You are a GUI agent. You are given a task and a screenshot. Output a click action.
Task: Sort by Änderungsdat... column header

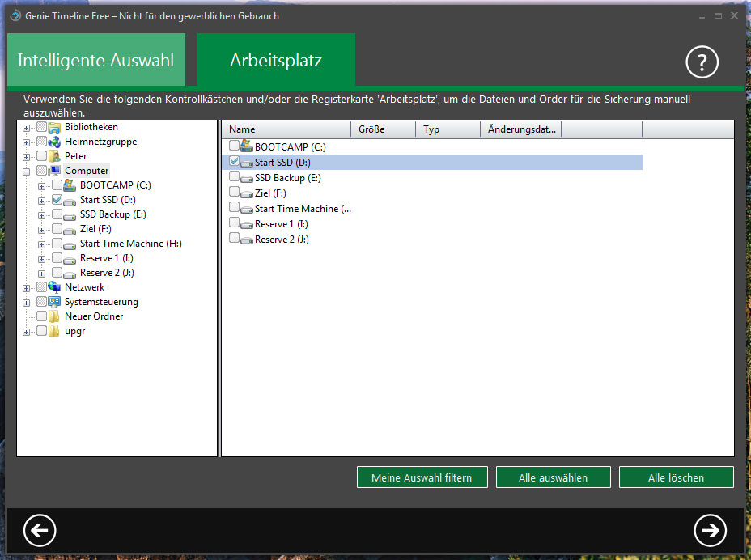point(521,129)
